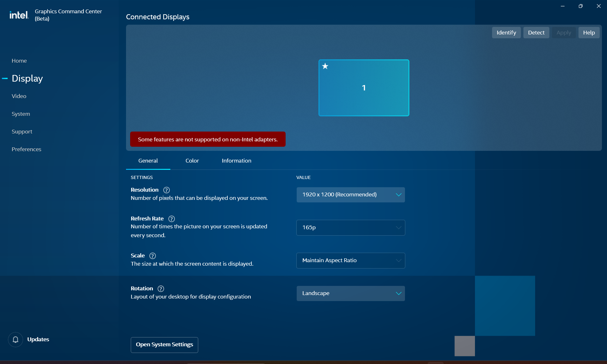Open the General tab

[x=148, y=161]
